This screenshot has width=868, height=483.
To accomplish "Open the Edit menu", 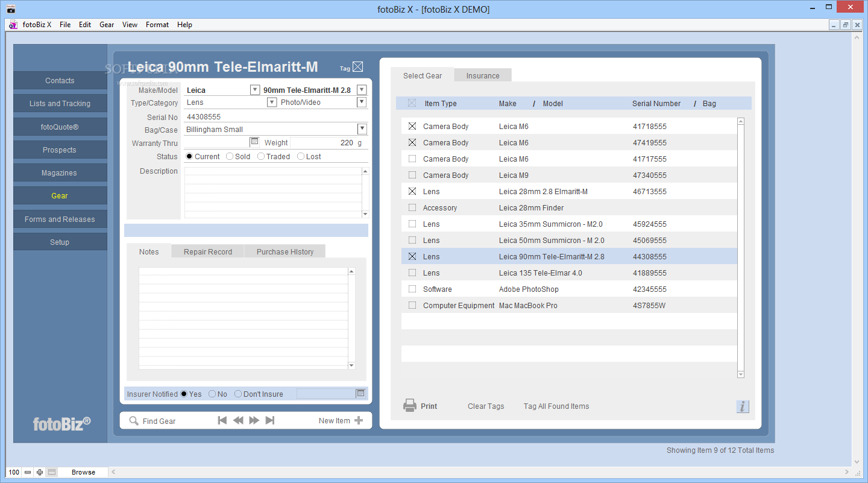I will coord(85,25).
